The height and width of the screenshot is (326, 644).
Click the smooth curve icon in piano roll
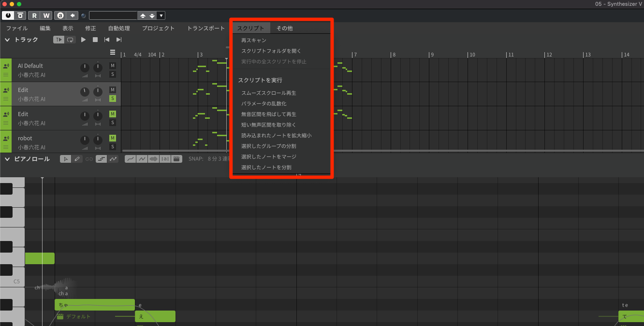(130, 159)
